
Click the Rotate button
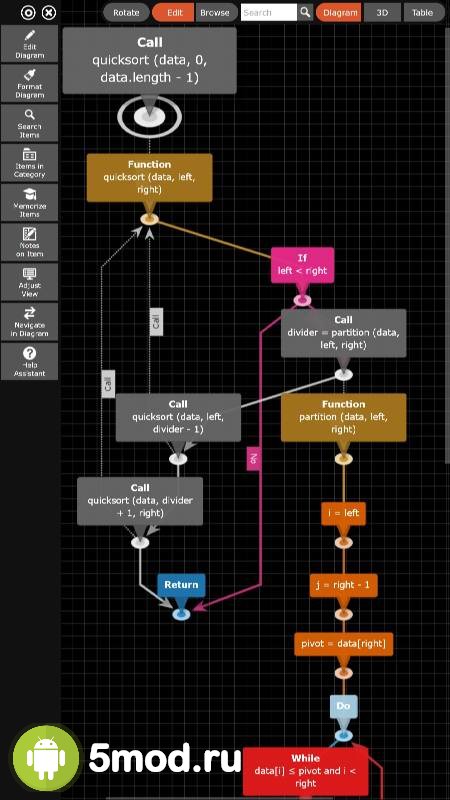[127, 12]
